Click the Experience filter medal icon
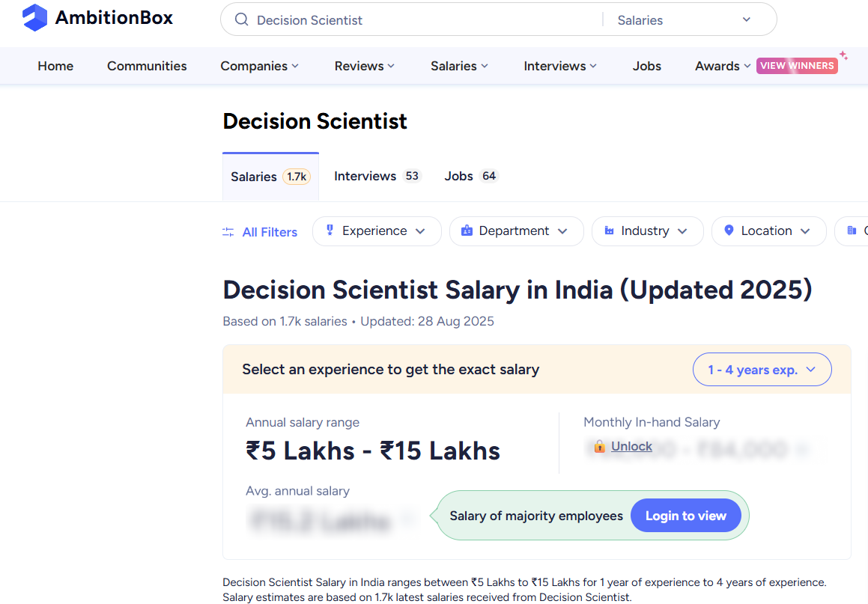Screen dimensions: 868x604 click(330, 231)
